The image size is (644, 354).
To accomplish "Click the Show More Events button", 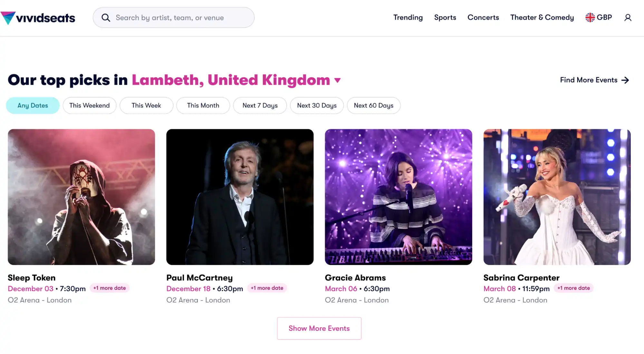I will [319, 328].
